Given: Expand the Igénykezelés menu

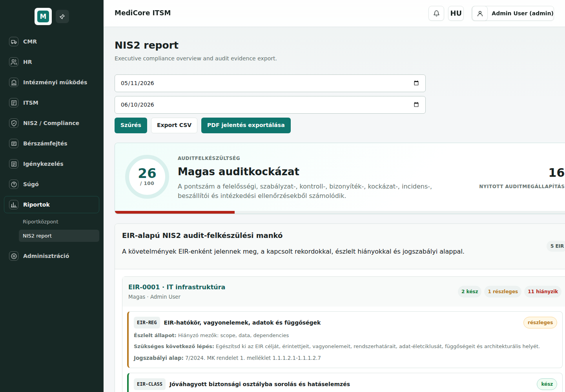Looking at the screenshot, I should point(52,164).
